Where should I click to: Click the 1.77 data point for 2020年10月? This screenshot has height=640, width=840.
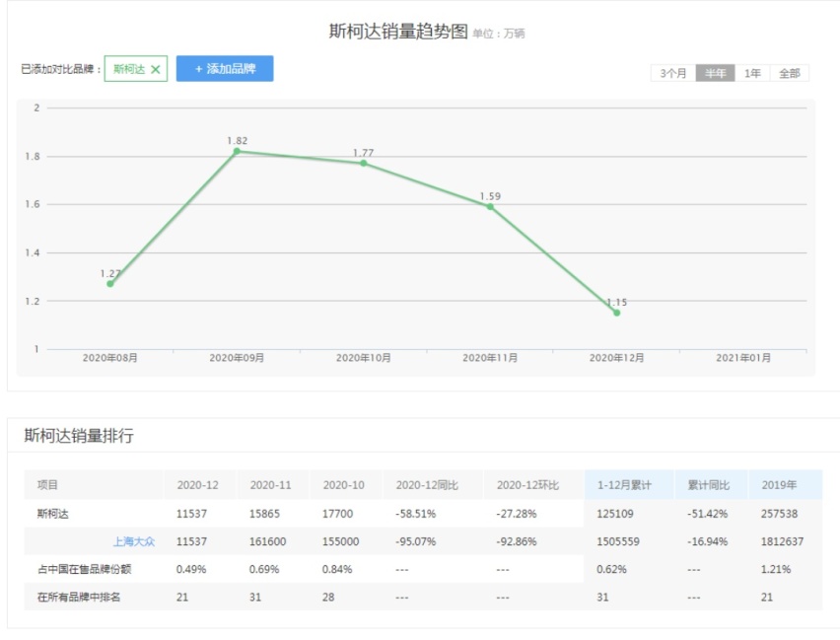pyautogui.click(x=363, y=163)
